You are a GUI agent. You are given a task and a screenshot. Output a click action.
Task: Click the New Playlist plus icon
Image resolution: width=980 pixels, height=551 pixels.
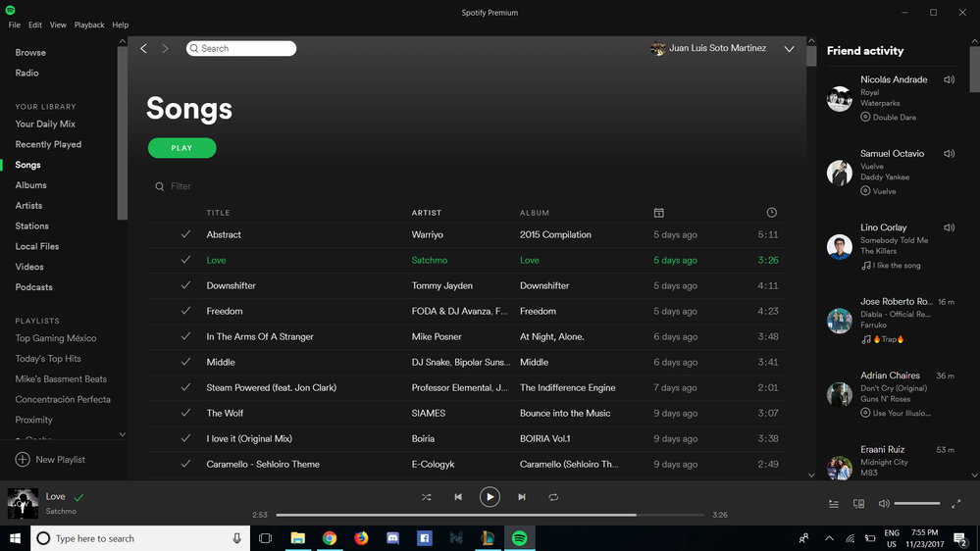tap(23, 459)
